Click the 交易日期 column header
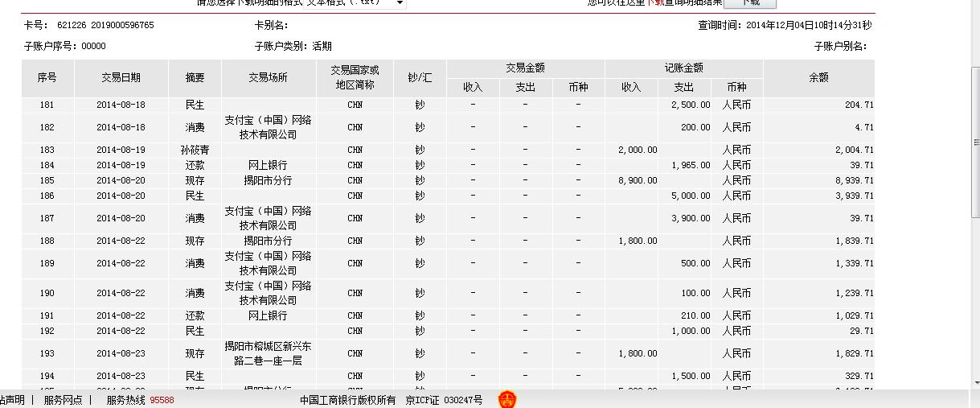Viewport: 980px width, 408px height. [121, 78]
